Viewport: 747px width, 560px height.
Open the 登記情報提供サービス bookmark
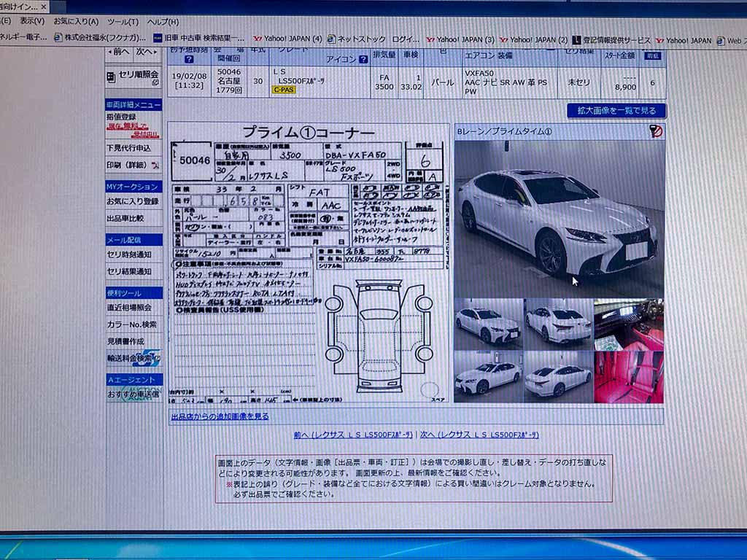tap(611, 40)
